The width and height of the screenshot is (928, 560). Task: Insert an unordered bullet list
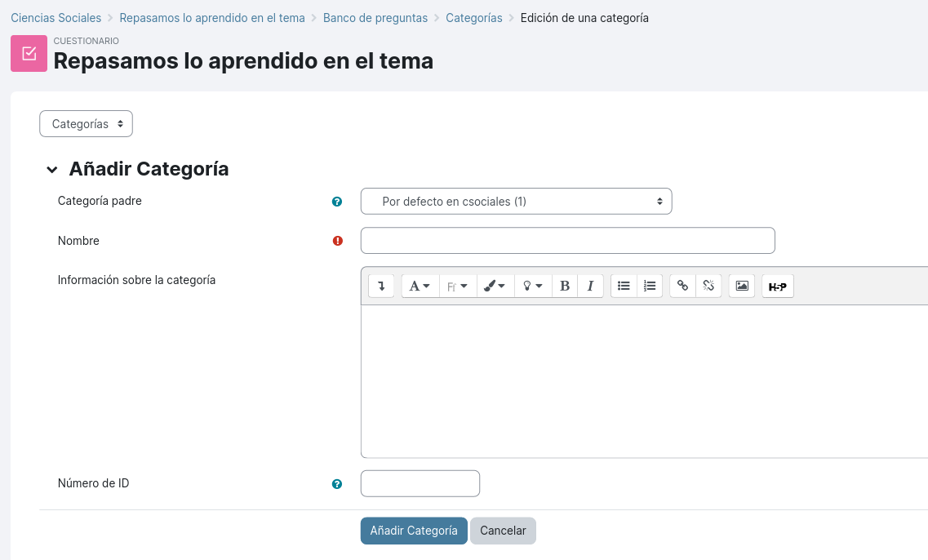point(624,286)
